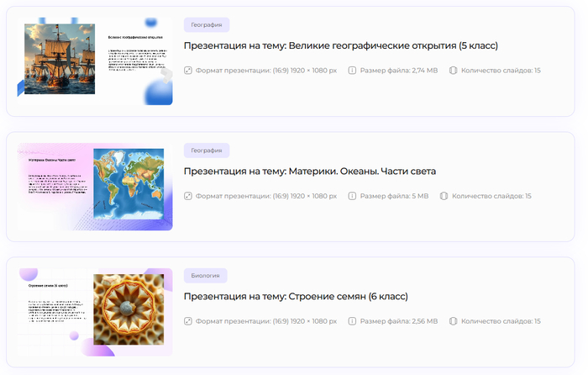Image resolution: width=588 pixels, height=375 pixels.
Task: Click 'Количество слайдов: 15' on Строение семян card
Action: point(501,321)
